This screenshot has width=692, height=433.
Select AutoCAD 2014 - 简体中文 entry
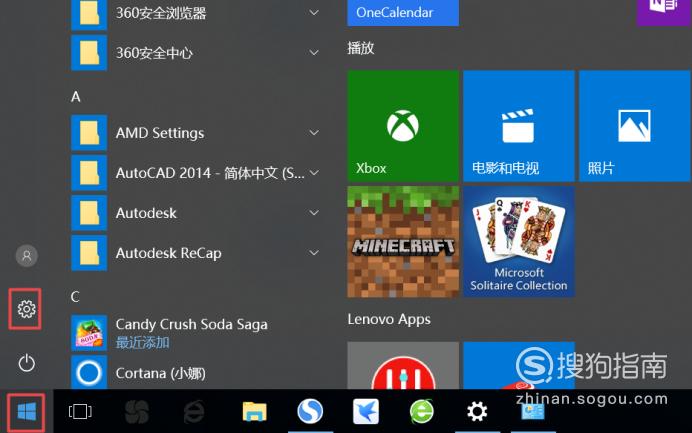(x=196, y=173)
